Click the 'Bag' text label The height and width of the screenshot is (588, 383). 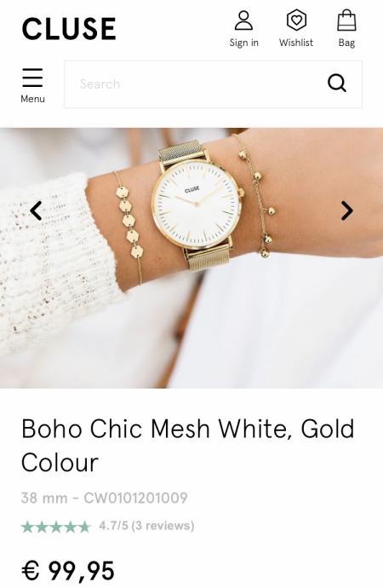[x=346, y=43]
